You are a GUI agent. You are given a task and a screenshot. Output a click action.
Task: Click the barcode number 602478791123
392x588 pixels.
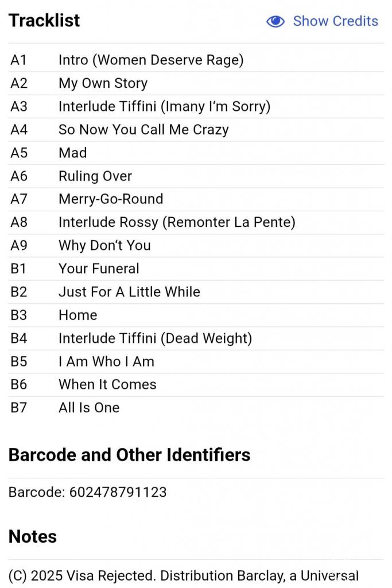click(118, 492)
